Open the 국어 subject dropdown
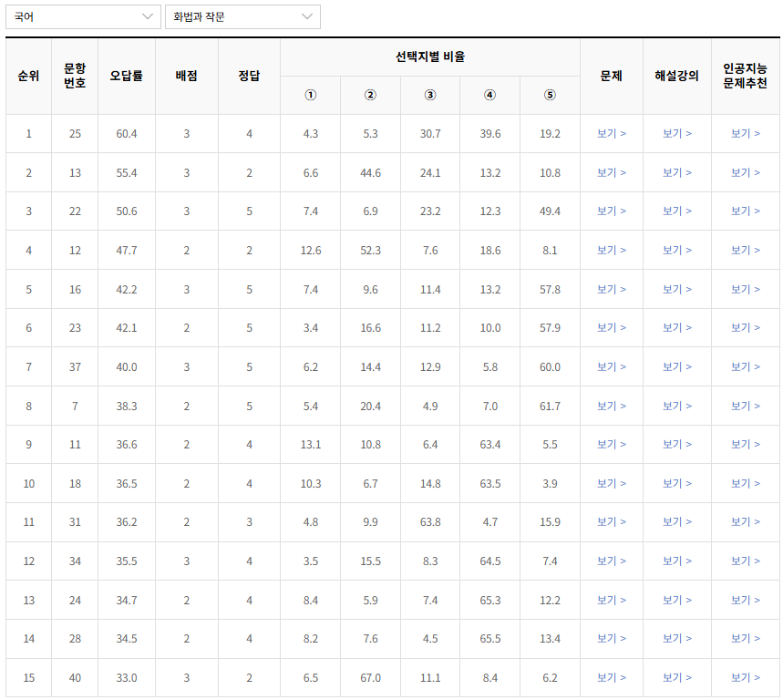 pos(79,16)
